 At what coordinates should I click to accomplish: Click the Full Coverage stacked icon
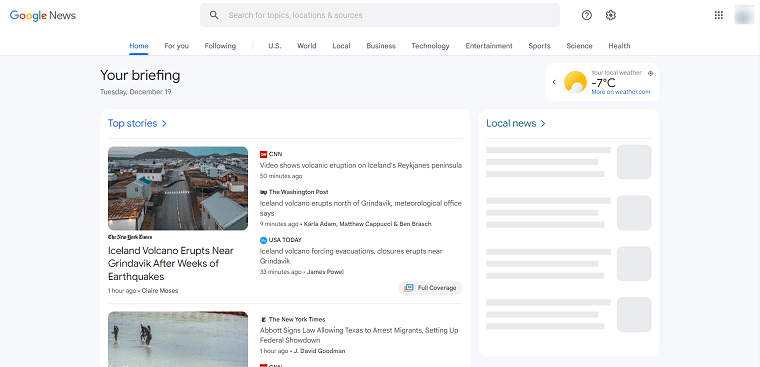[x=409, y=288]
